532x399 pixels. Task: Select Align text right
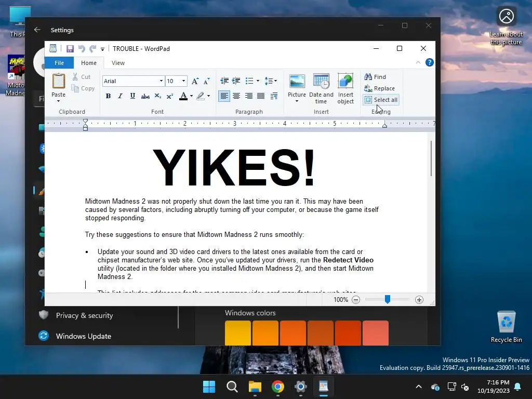tap(249, 96)
